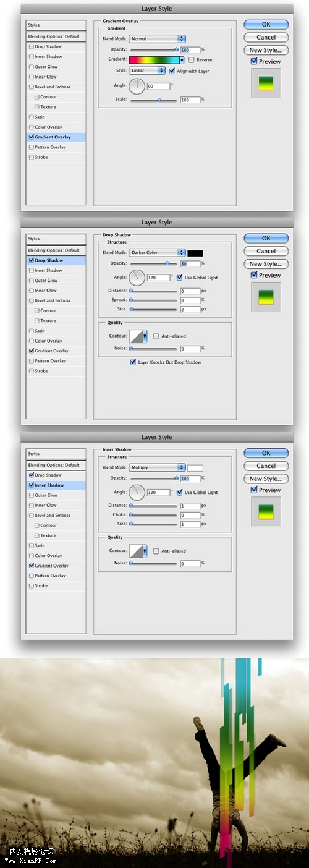Image resolution: width=309 pixels, height=868 pixels.
Task: Click New Style in the Drop Shadow dialog
Action: (266, 264)
